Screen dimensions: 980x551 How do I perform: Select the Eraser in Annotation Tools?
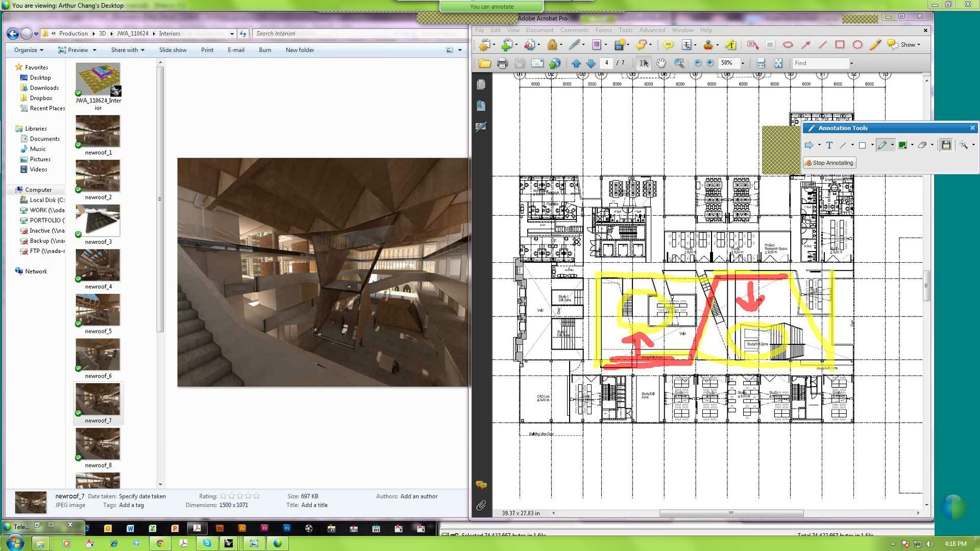tap(922, 145)
